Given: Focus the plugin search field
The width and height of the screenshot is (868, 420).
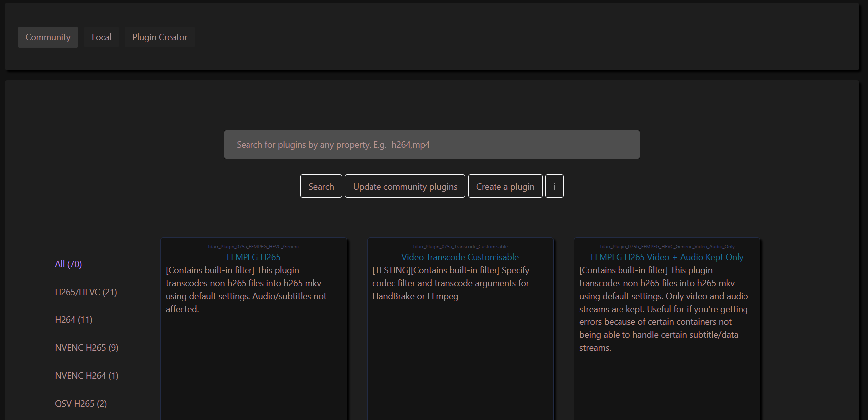Looking at the screenshot, I should [432, 145].
